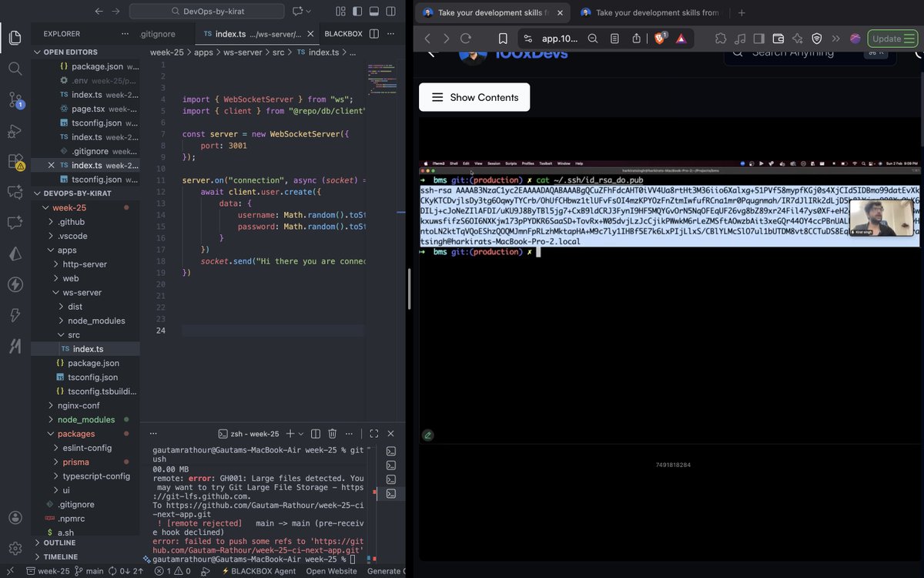
Task: Select the Search icon in the activity bar
Action: point(15,68)
